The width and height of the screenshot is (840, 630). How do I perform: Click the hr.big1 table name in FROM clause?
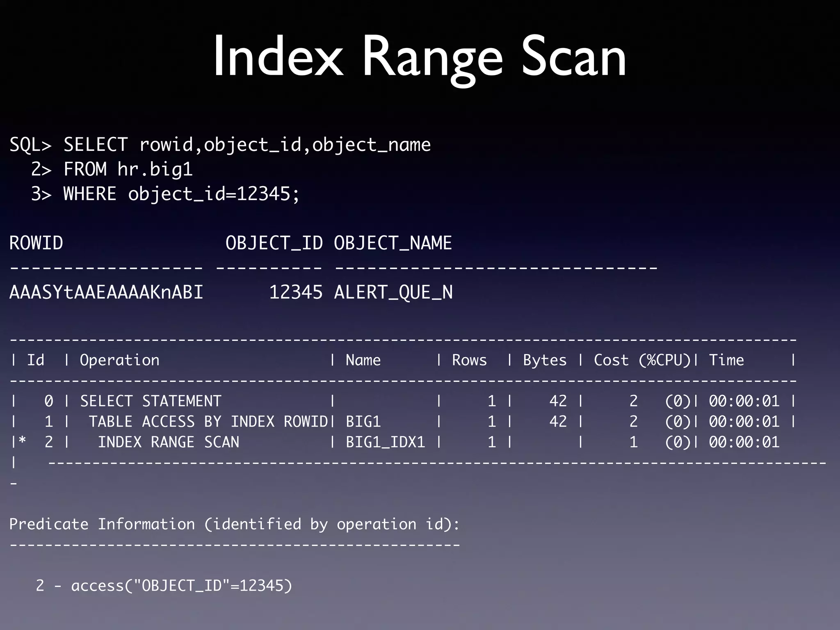coord(155,169)
